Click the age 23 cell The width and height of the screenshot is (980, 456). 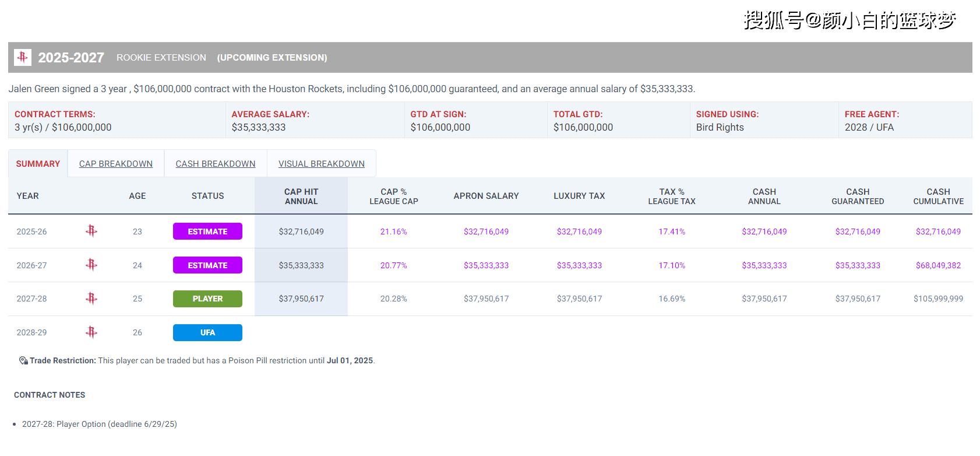click(138, 231)
